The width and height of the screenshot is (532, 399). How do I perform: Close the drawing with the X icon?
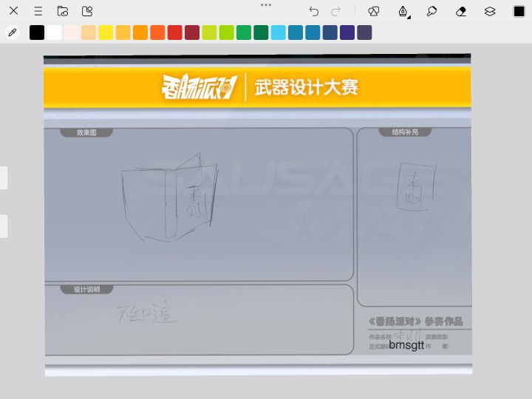(x=13, y=11)
